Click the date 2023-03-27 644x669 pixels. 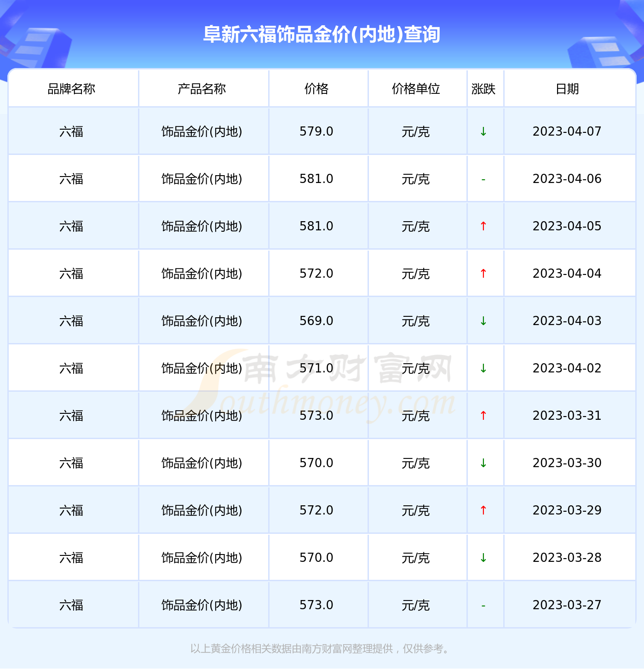coord(567,605)
